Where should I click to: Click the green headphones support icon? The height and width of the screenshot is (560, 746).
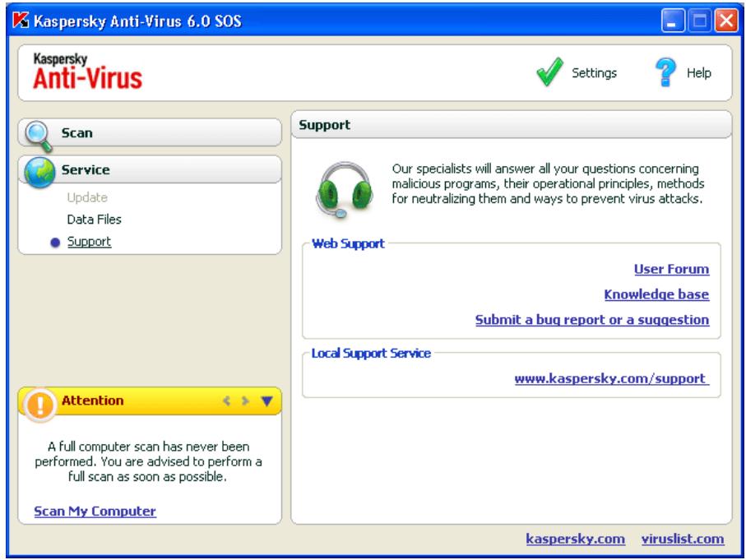click(x=345, y=189)
